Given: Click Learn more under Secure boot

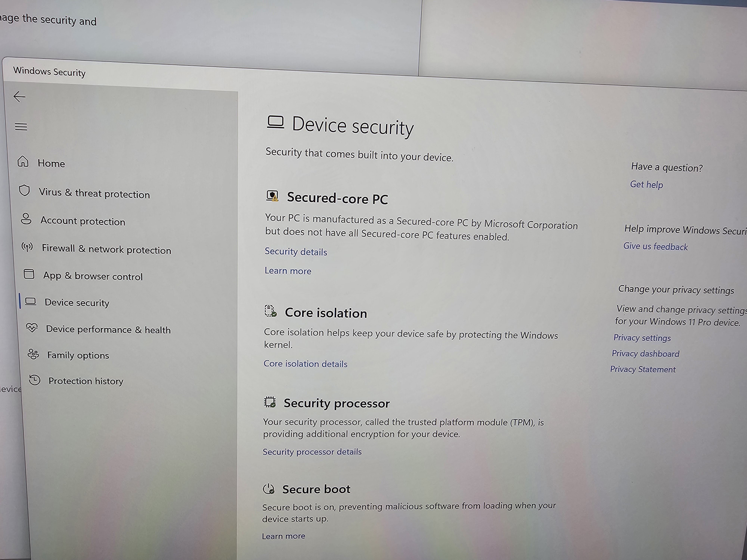Looking at the screenshot, I should coord(283,536).
